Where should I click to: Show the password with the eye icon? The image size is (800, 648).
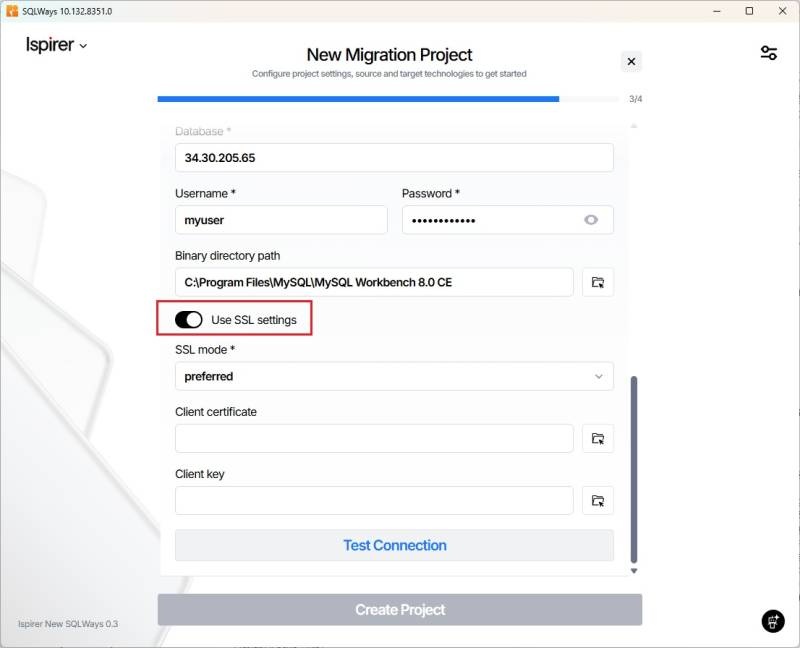point(591,220)
